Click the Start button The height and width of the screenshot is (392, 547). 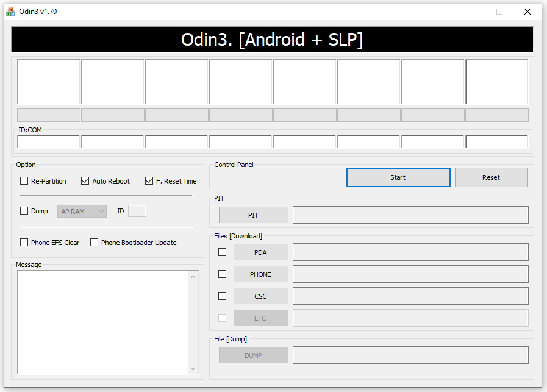(x=398, y=177)
